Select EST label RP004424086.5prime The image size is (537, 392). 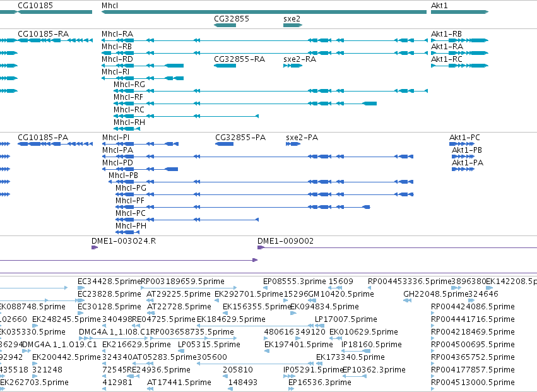tap(473, 307)
